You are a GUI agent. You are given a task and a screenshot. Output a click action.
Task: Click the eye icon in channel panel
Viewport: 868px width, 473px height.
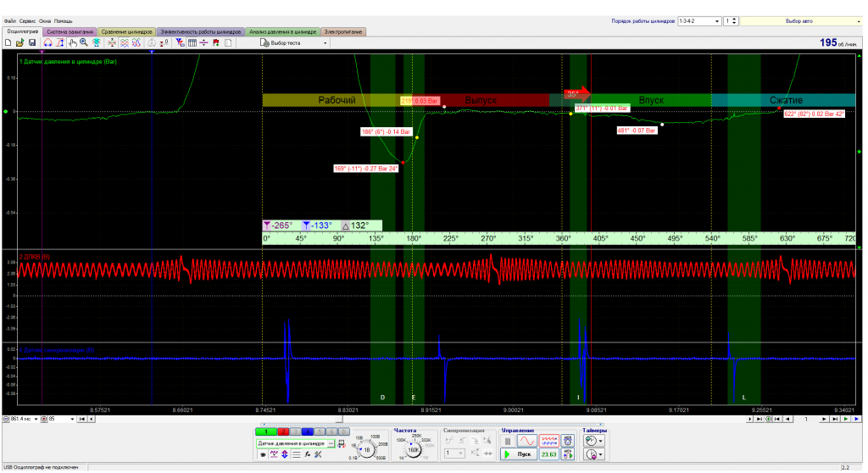coord(263,454)
